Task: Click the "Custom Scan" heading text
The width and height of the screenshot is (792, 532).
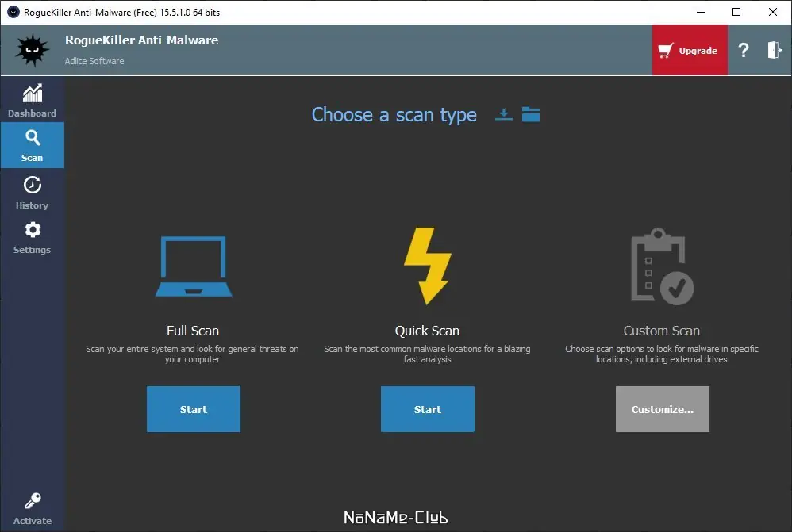Action: 662,331
